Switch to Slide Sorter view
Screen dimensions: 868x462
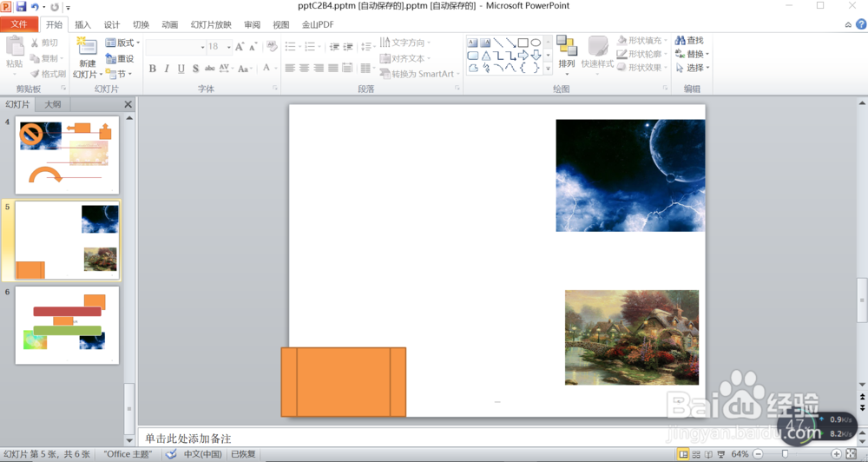pyautogui.click(x=696, y=454)
